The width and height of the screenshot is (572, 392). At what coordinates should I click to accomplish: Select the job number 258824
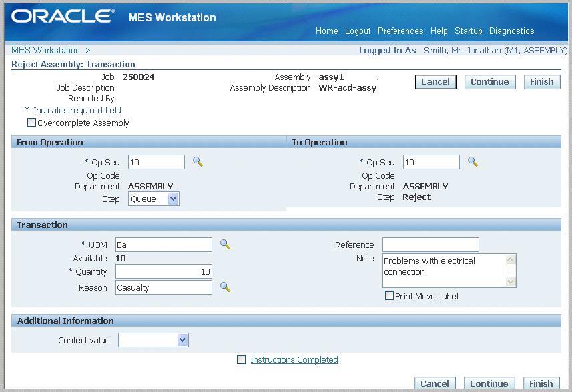tap(138, 77)
